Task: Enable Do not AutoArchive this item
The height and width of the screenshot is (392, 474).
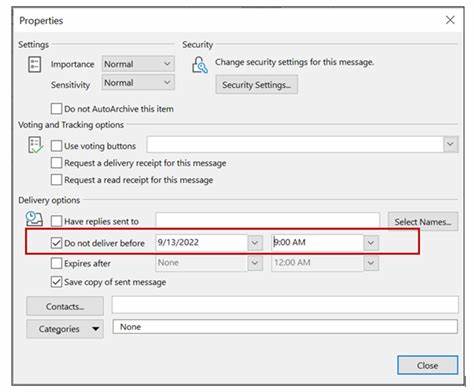Action: [56, 109]
